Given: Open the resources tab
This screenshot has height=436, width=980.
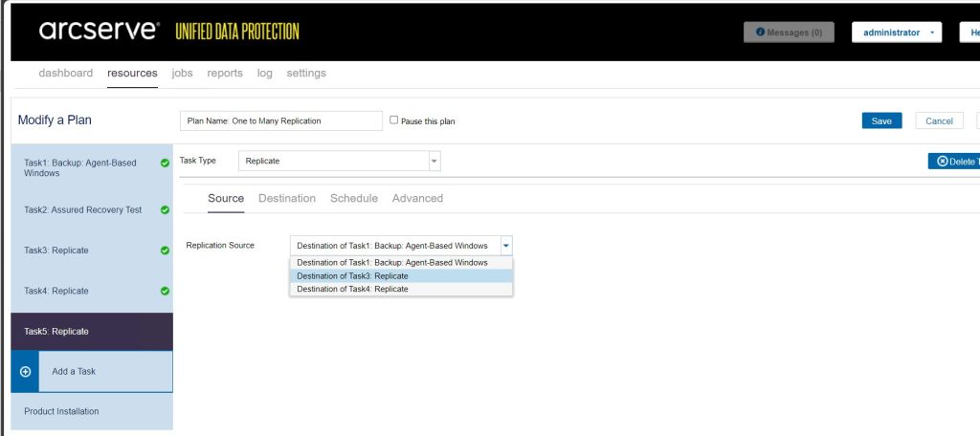Looking at the screenshot, I should 132,73.
